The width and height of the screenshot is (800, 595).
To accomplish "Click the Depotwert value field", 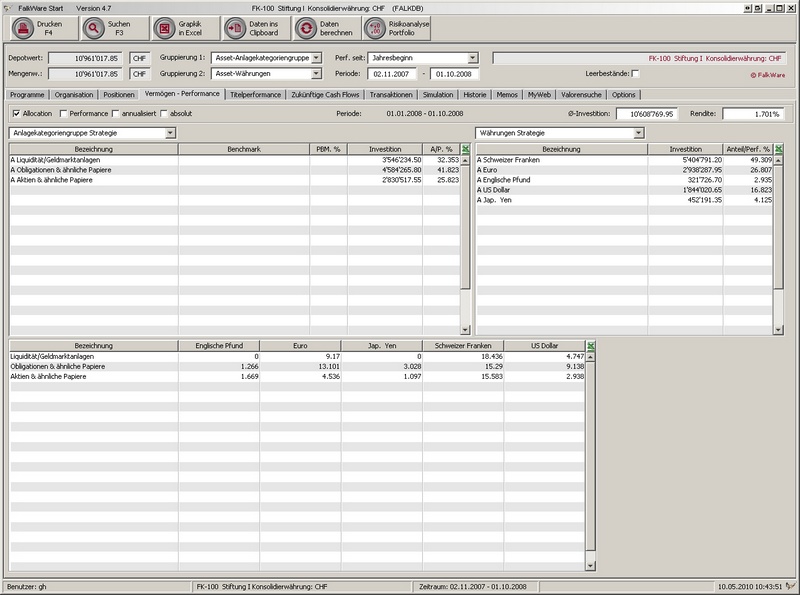I will pos(85,59).
